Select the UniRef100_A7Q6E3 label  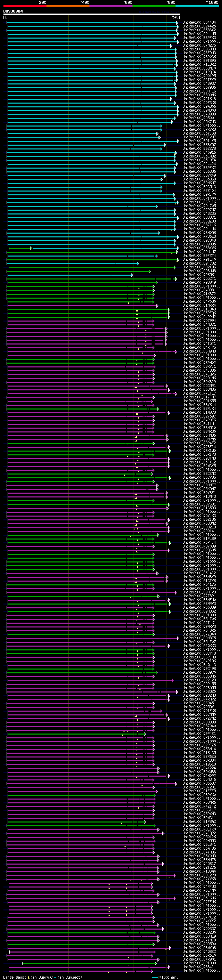(199, 237)
